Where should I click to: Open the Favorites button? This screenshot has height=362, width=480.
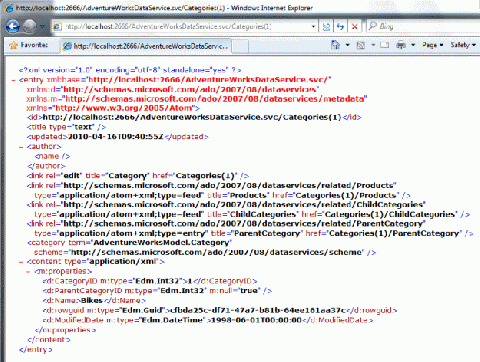pos(29,45)
